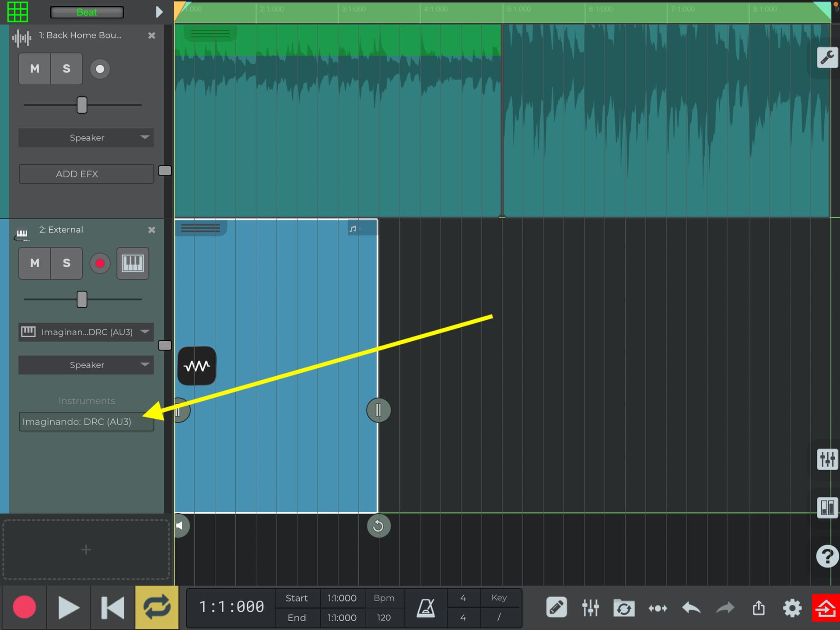The width and height of the screenshot is (840, 630).
Task: Open Imaginan...DRC (AU3) instrument dropdown
Action: click(x=86, y=332)
